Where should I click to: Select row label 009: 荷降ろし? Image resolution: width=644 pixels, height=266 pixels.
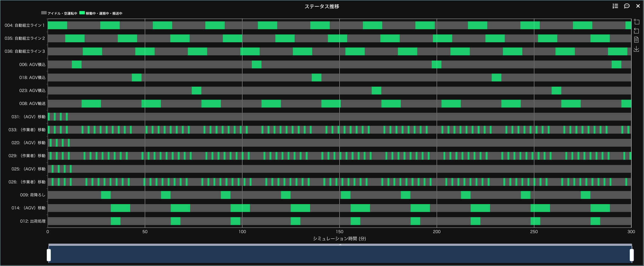coord(33,195)
